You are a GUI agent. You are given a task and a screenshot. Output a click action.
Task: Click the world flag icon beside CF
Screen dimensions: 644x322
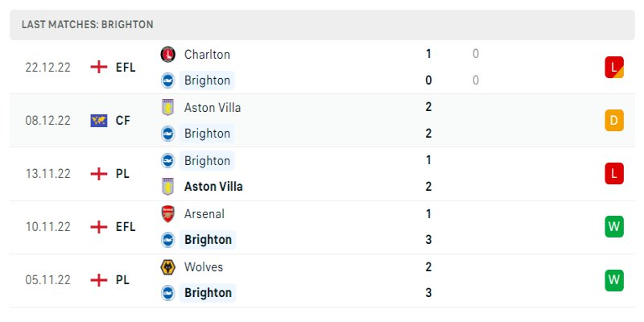point(99,120)
